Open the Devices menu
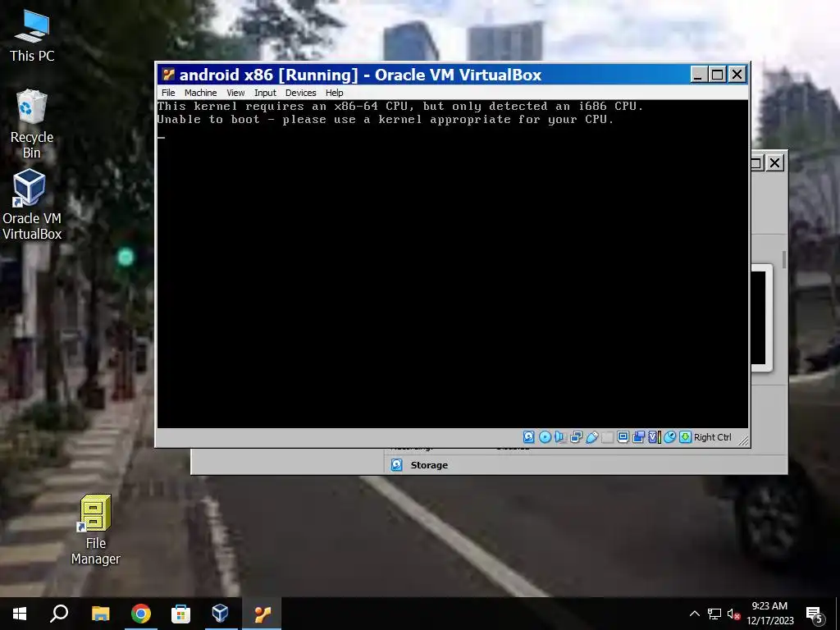Image resolution: width=840 pixels, height=630 pixels. tap(300, 93)
